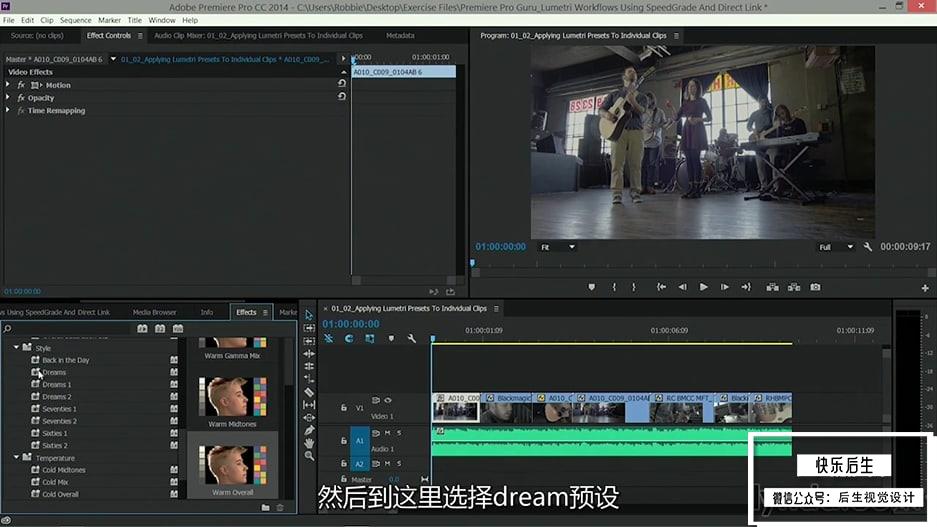Toggle V1 track output eye
Image resolution: width=937 pixels, height=527 pixels.
click(388, 400)
